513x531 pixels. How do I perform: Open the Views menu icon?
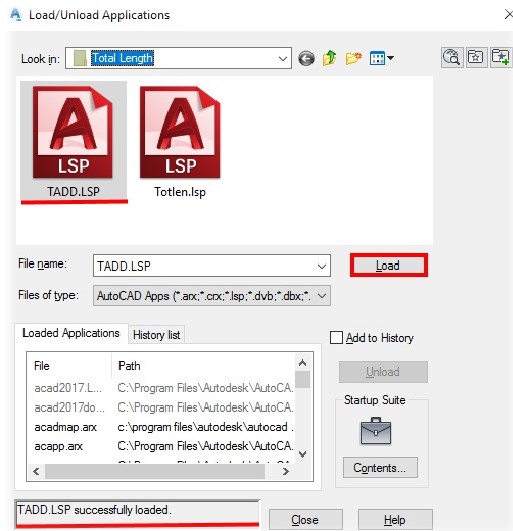[x=382, y=58]
